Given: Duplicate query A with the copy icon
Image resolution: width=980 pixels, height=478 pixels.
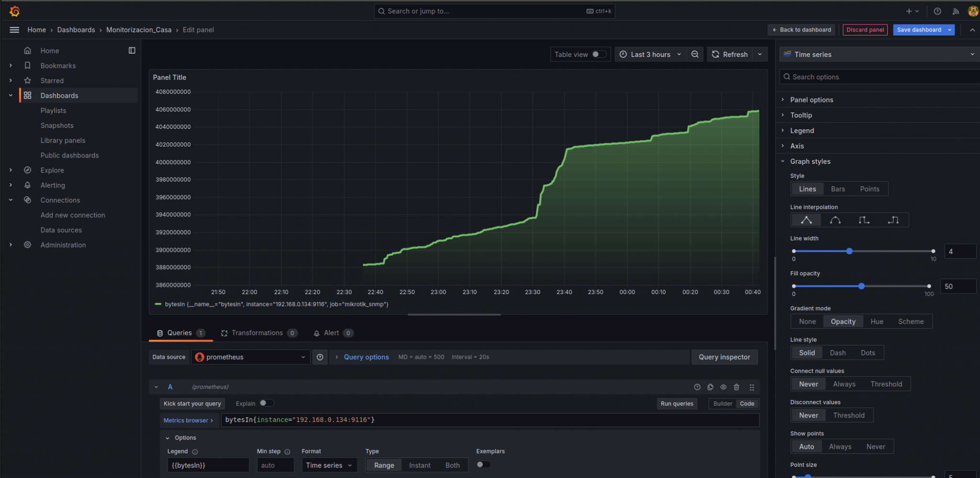Looking at the screenshot, I should 710,387.
